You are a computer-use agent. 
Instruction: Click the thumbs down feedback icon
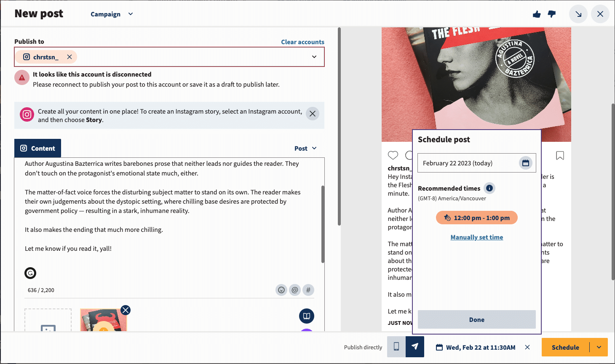[x=551, y=14]
